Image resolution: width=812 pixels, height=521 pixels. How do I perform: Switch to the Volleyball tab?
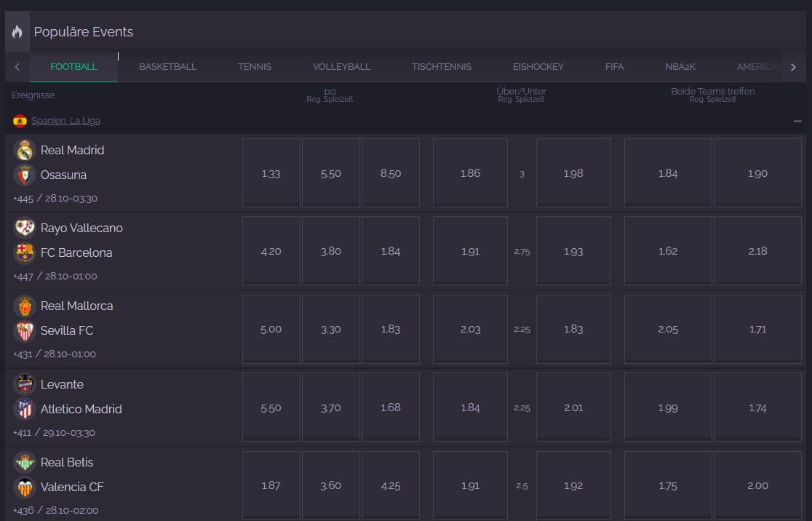coord(342,67)
